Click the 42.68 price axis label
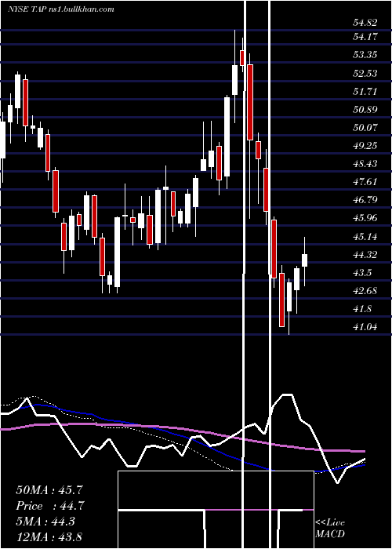 coord(365,291)
